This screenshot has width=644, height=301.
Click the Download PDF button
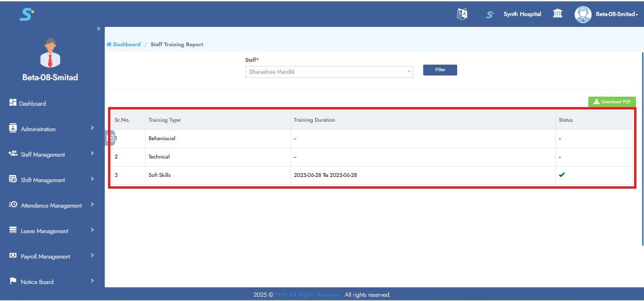coord(612,102)
